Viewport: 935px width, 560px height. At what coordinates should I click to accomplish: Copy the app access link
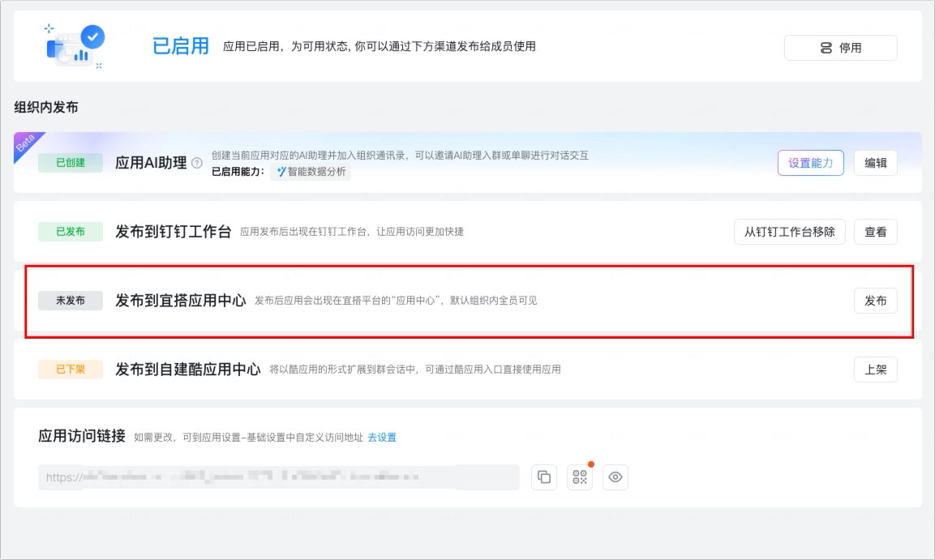pyautogui.click(x=544, y=477)
